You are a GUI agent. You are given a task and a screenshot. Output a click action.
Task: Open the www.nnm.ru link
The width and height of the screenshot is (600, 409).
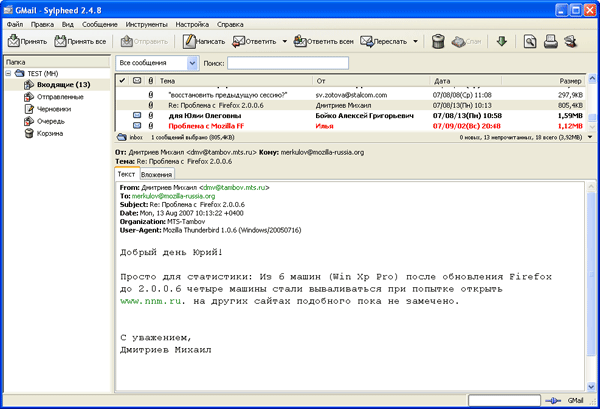click(151, 301)
